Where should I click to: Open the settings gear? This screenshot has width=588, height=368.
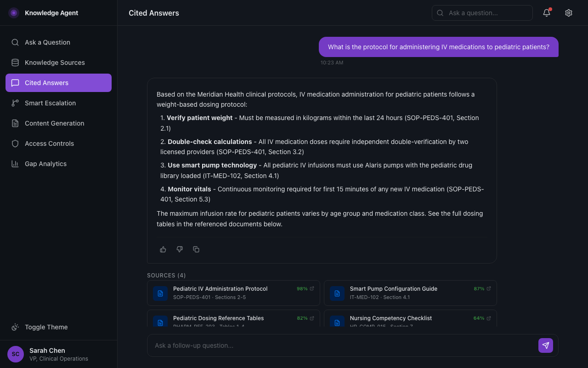pos(569,13)
